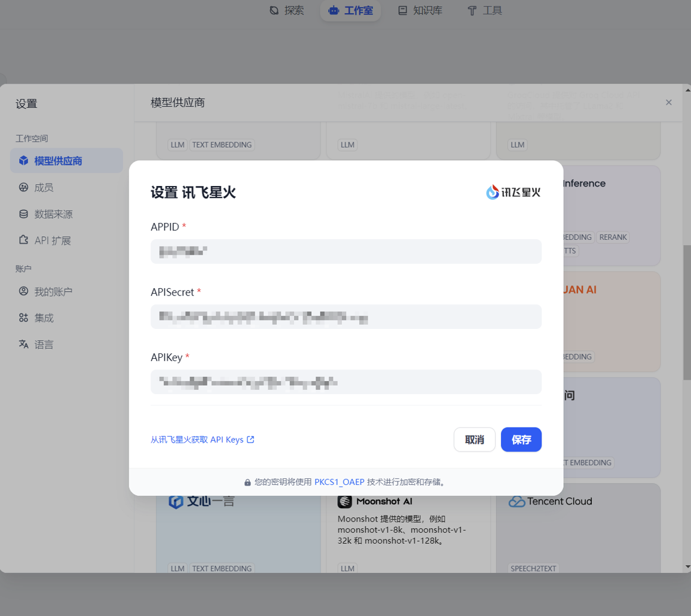Click the 讯飞星火 logo in dialog
Image resolution: width=691 pixels, height=616 pixels.
coord(513,192)
